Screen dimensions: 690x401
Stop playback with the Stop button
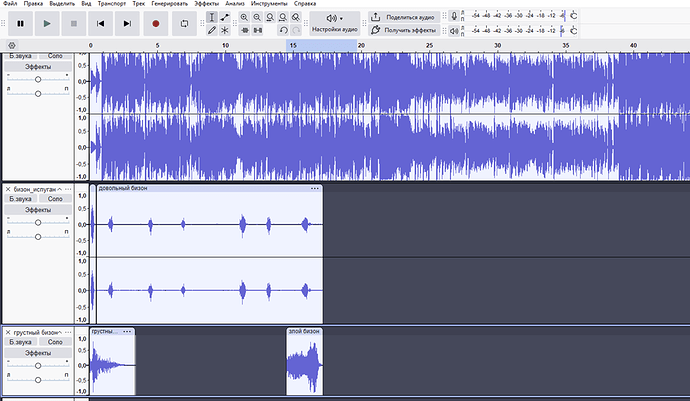[x=74, y=24]
